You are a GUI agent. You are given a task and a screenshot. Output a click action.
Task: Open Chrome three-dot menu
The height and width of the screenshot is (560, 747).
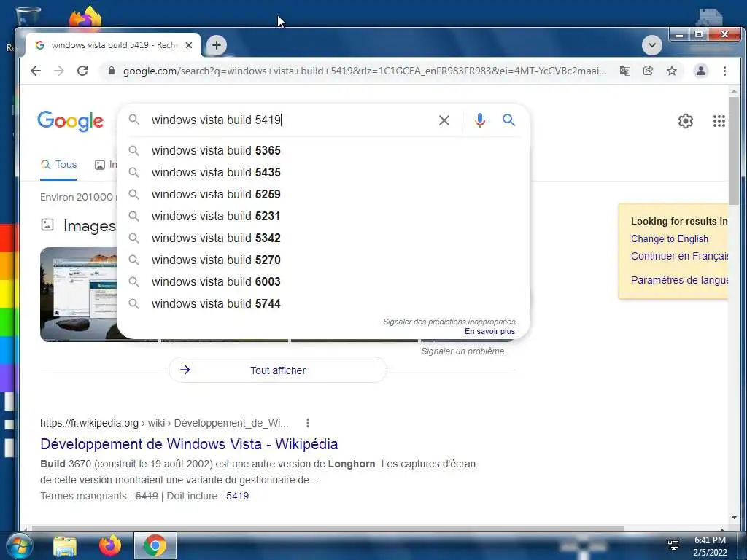point(724,71)
